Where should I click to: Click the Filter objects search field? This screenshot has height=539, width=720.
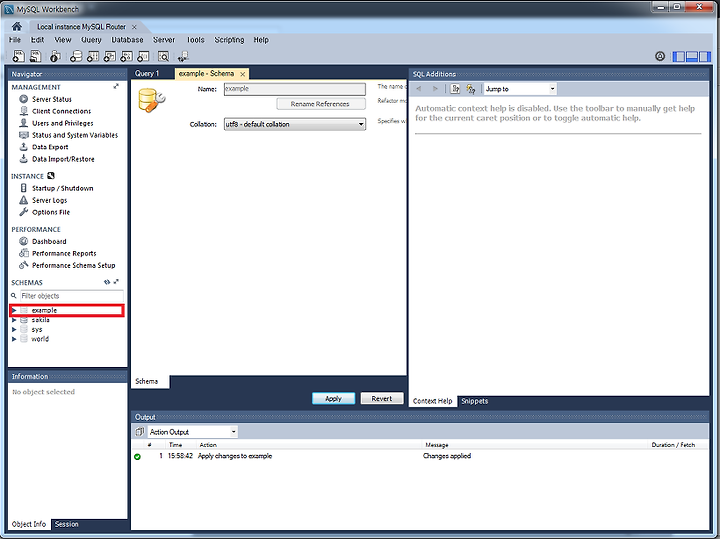point(72,296)
